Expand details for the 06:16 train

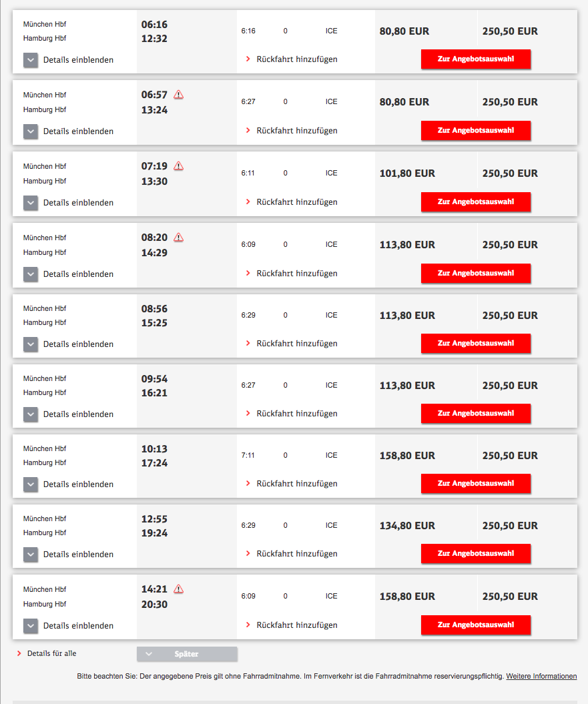point(31,60)
